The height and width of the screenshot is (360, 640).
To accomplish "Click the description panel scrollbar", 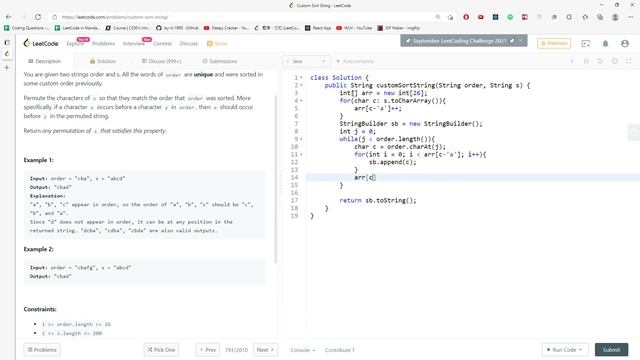I will click(x=276, y=180).
